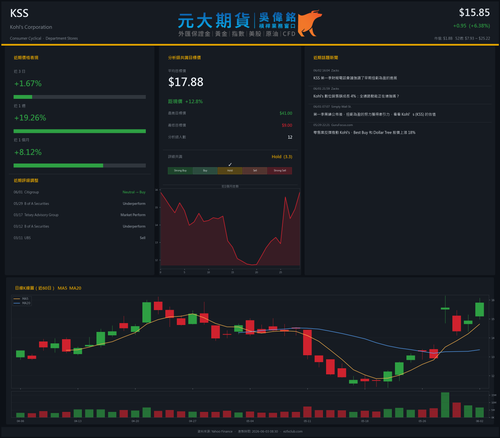Click the Strong Sell segment of rating bar
This screenshot has height=438, width=500.
(x=280, y=171)
